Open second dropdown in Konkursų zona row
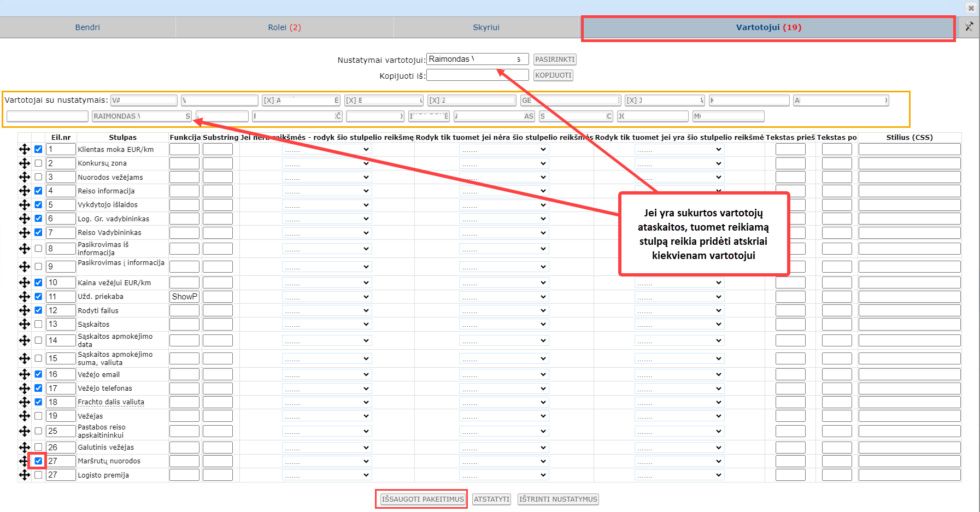The image size is (980, 512). pyautogui.click(x=504, y=163)
